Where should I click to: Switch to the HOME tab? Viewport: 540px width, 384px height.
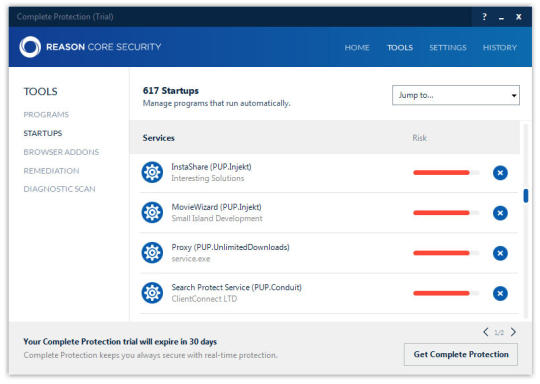pos(357,48)
